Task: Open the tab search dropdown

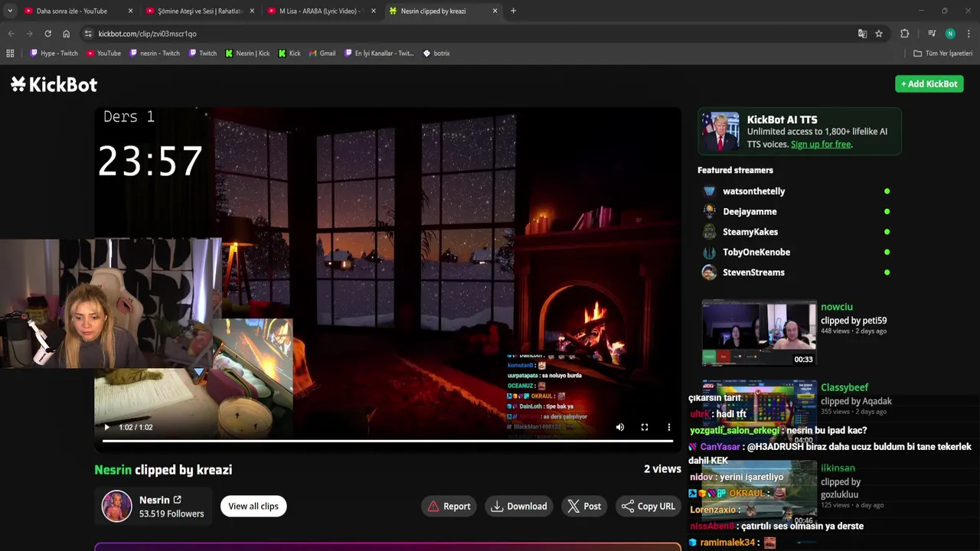Action: pyautogui.click(x=9, y=11)
